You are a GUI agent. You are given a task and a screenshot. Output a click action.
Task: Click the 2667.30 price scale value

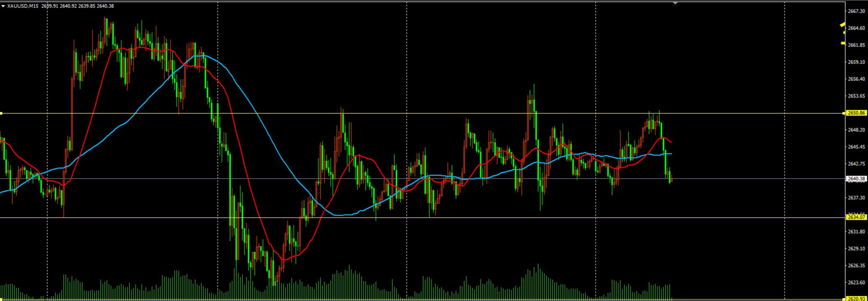(x=856, y=11)
